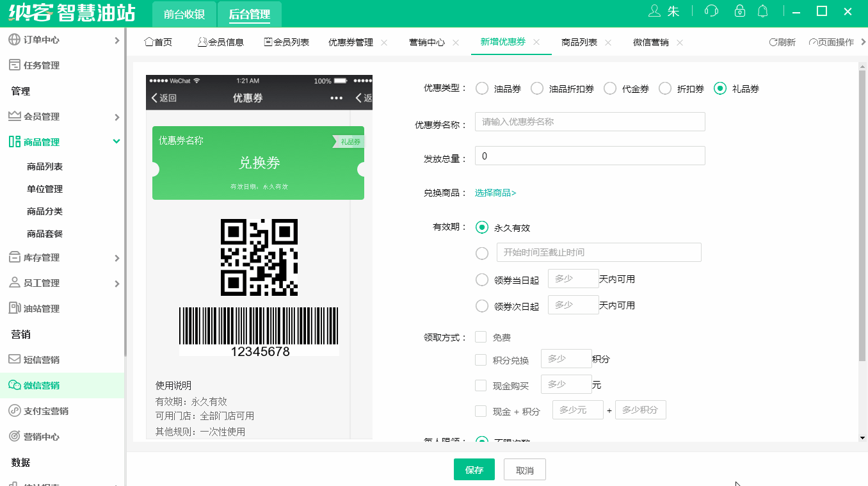
Task: Select the 任务管理 sidebar icon
Action: pyautogui.click(x=14, y=65)
